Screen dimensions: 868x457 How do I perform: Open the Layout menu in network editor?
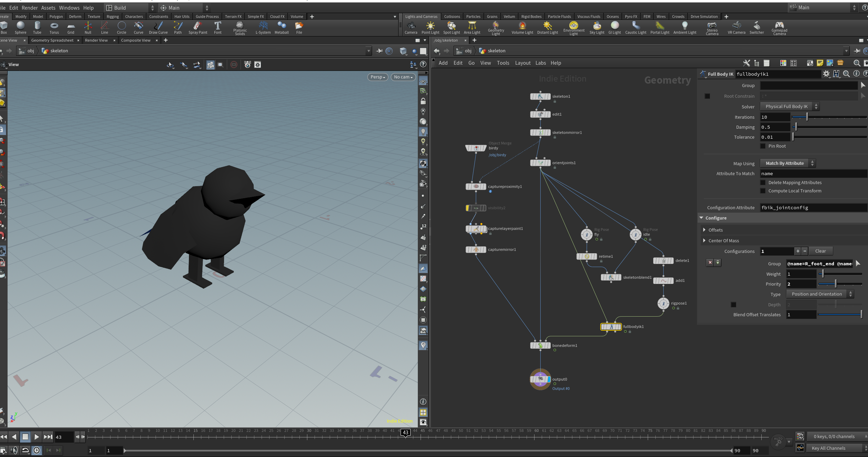point(522,63)
